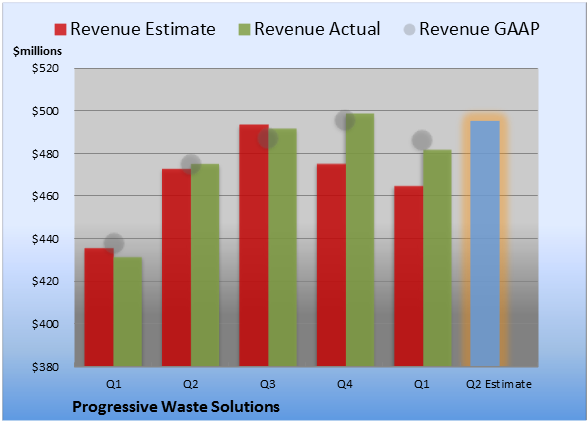Click the 'Q2 Estimate' x-axis label
This screenshot has width=588, height=422.
tap(499, 384)
